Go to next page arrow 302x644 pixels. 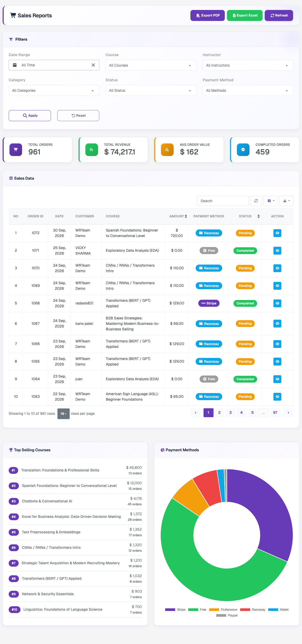tap(288, 413)
